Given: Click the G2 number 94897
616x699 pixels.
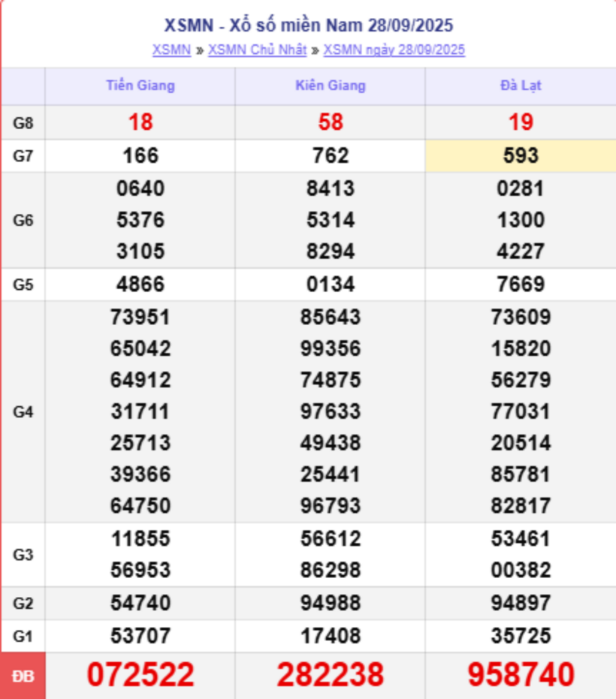Looking at the screenshot, I should tap(521, 603).
